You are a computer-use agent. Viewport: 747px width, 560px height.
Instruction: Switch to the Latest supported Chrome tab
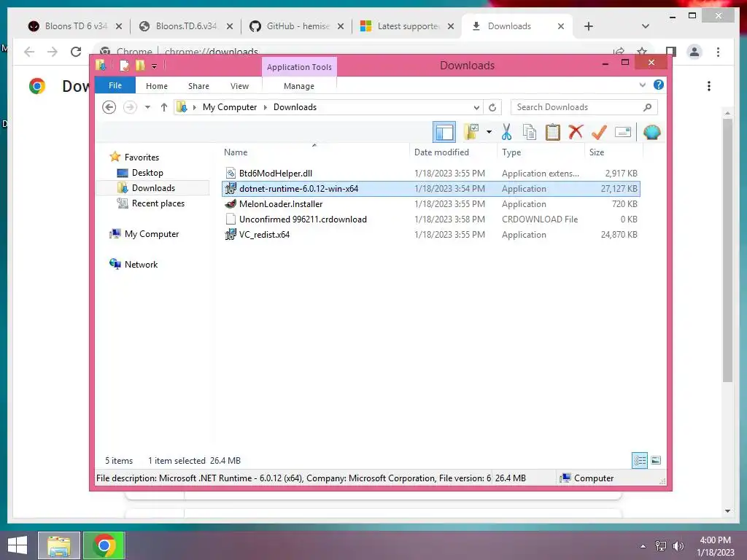point(407,26)
